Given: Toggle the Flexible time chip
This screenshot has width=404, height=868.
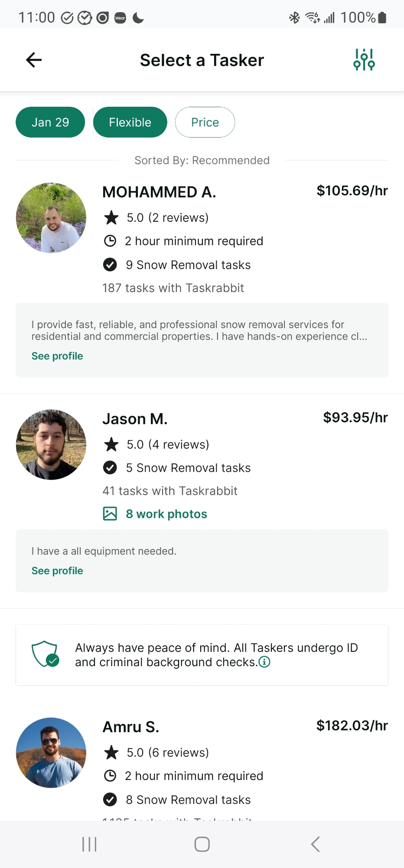Looking at the screenshot, I should 130,122.
